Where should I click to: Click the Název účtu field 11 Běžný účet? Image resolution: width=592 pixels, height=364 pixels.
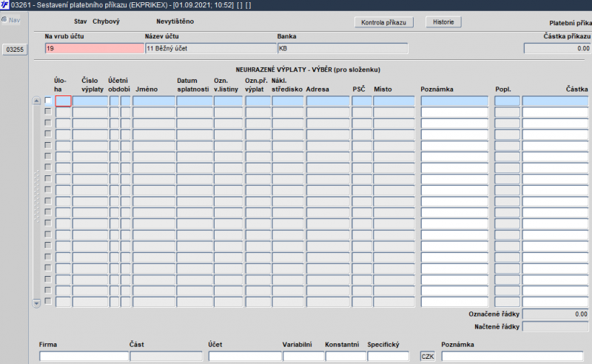(x=211, y=48)
